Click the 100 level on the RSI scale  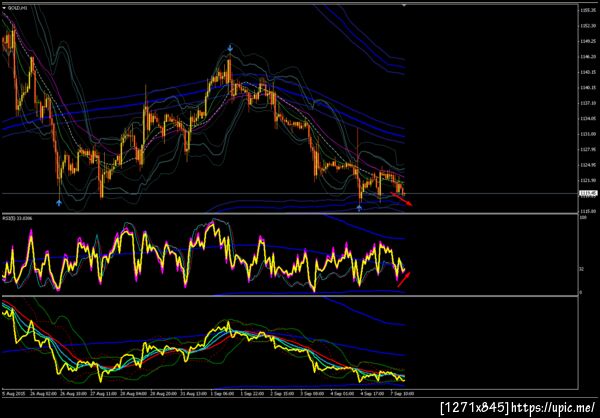coord(583,217)
